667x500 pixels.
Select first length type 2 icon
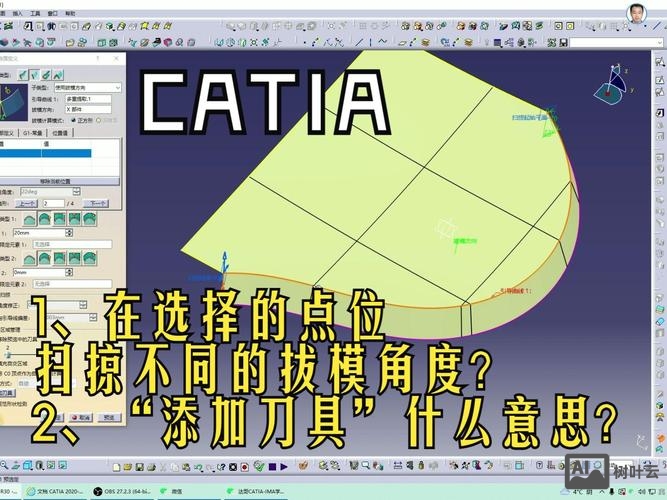(x=29, y=258)
